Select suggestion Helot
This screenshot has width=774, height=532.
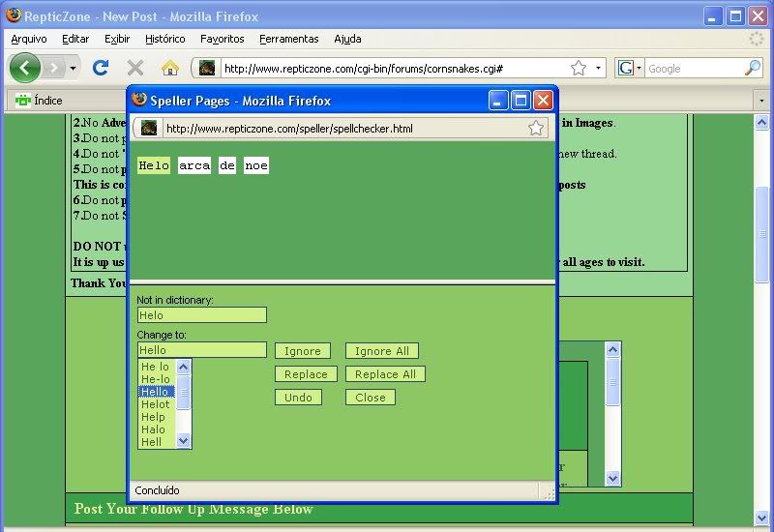pos(157,404)
